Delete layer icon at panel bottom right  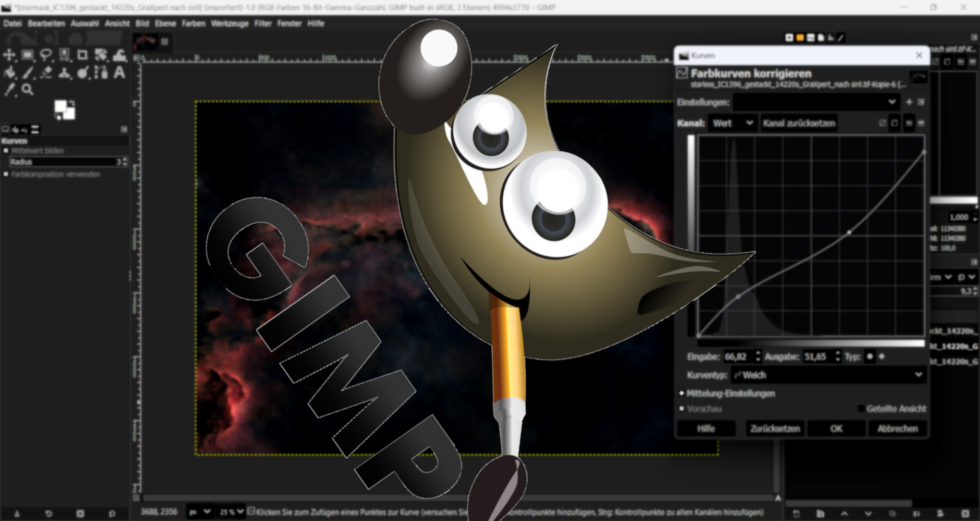pyautogui.click(x=965, y=513)
